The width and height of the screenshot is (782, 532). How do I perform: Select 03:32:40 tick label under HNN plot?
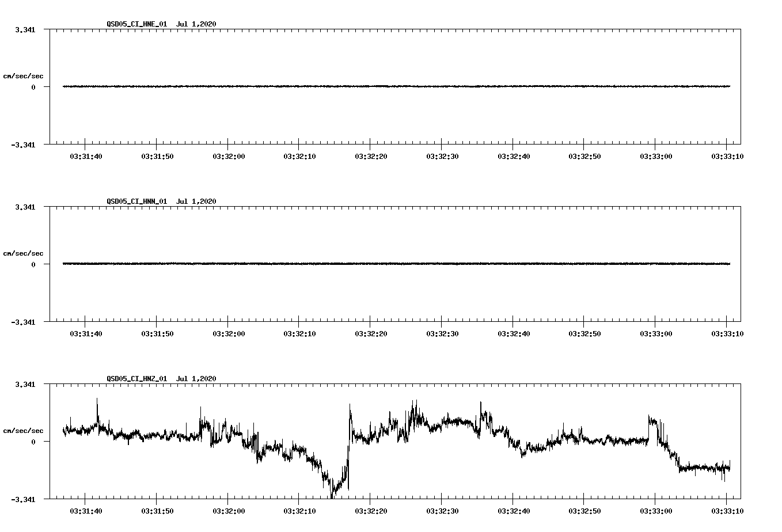(x=514, y=333)
